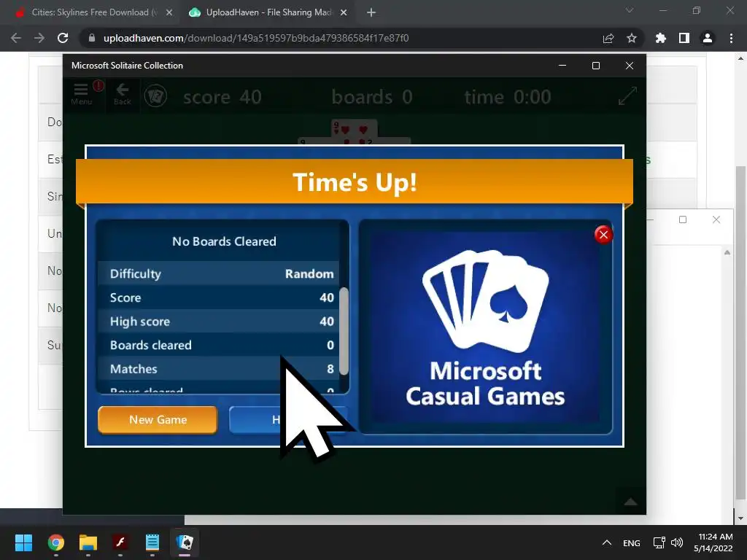View site information padlock icon

pos(92,38)
